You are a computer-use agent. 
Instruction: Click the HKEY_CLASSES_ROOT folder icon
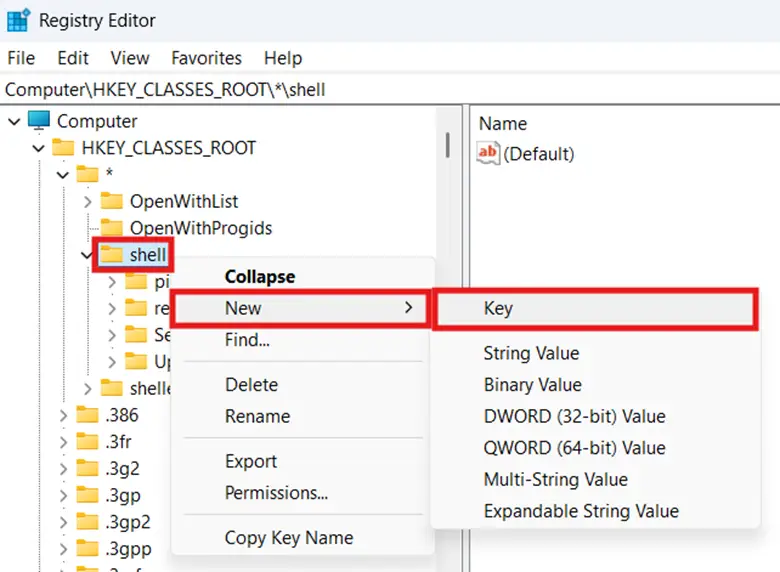tap(63, 147)
